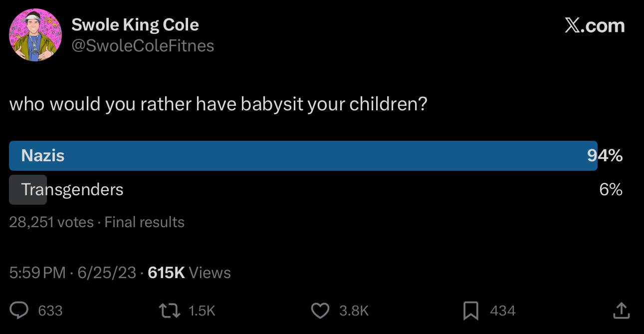Open the share upload arrow icon

pyautogui.click(x=621, y=311)
